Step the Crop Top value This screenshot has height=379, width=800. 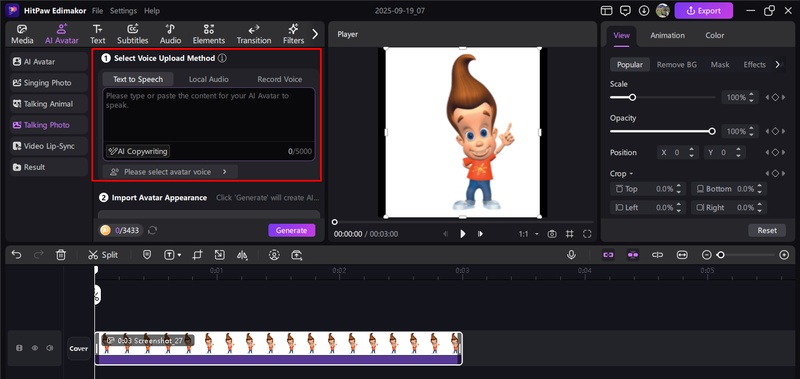pyautogui.click(x=679, y=189)
